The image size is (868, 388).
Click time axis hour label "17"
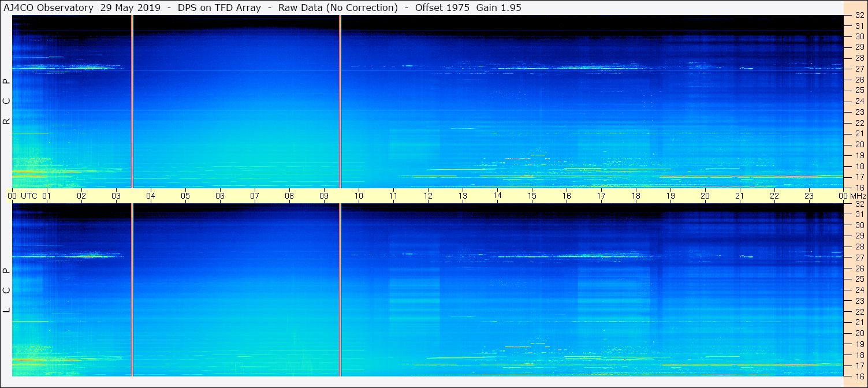click(601, 196)
